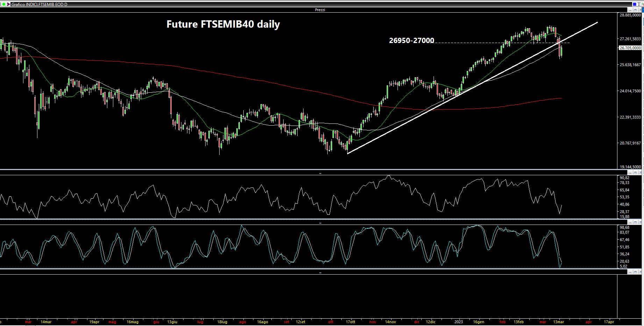Click the '13giu' date on time axis
This screenshot has height=326, width=644.
tap(172, 322)
